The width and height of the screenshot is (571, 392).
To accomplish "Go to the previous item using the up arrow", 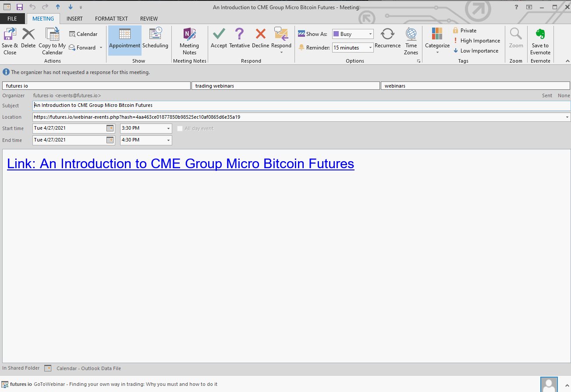I will 58,7.
